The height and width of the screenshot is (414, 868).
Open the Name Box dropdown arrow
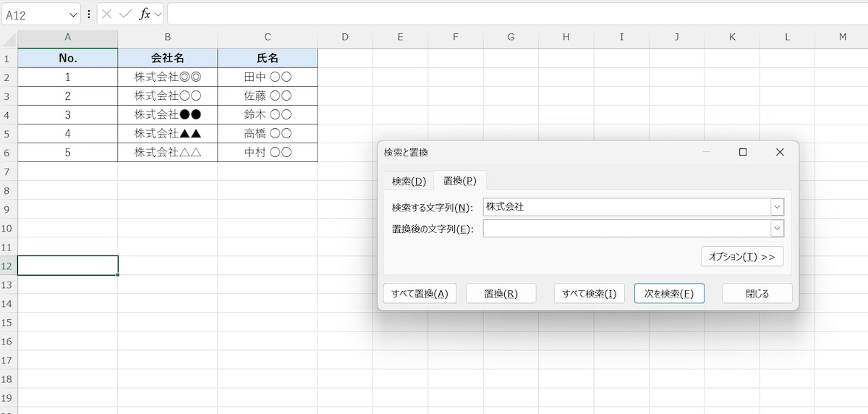(74, 14)
